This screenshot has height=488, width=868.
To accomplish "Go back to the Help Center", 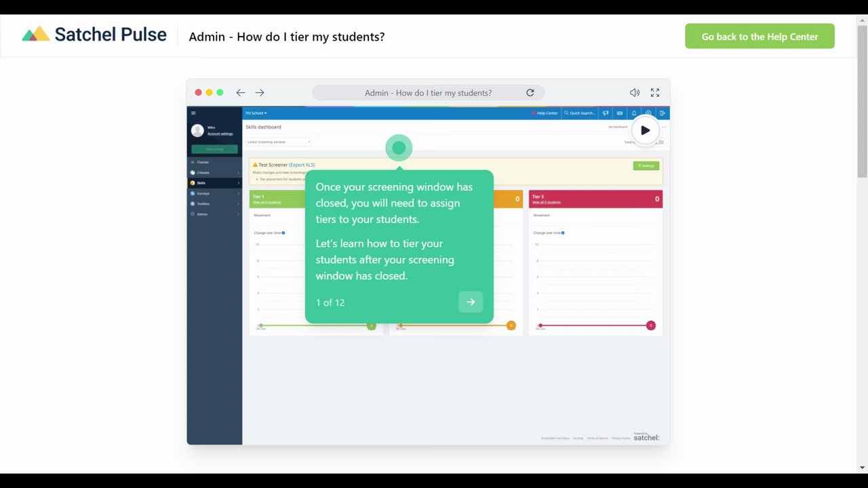I will tap(759, 37).
